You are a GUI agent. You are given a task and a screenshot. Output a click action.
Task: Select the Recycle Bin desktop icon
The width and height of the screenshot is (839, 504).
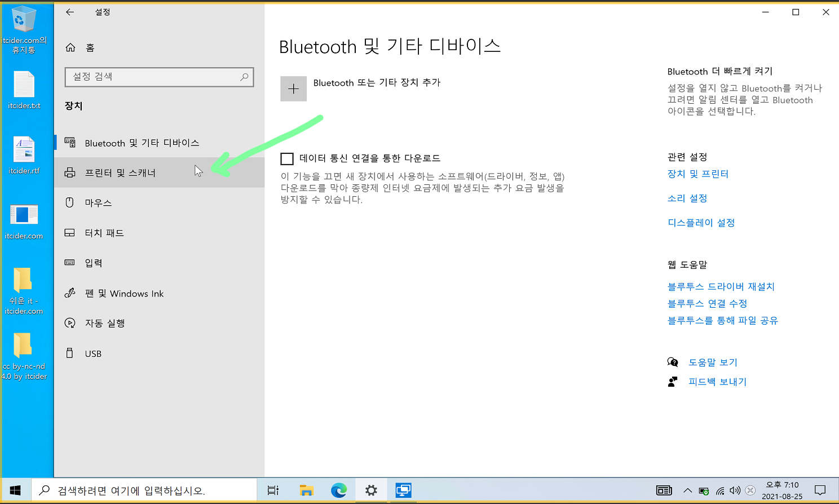(24, 30)
